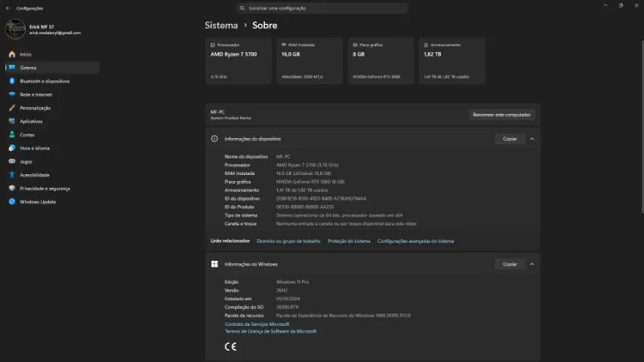Click the Sistema breadcrumb

point(221,26)
